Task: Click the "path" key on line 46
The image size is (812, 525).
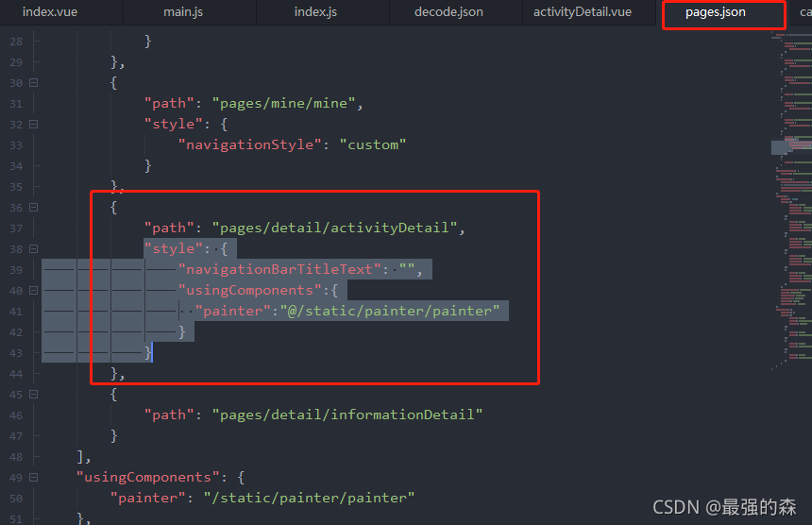Action: click(169, 415)
